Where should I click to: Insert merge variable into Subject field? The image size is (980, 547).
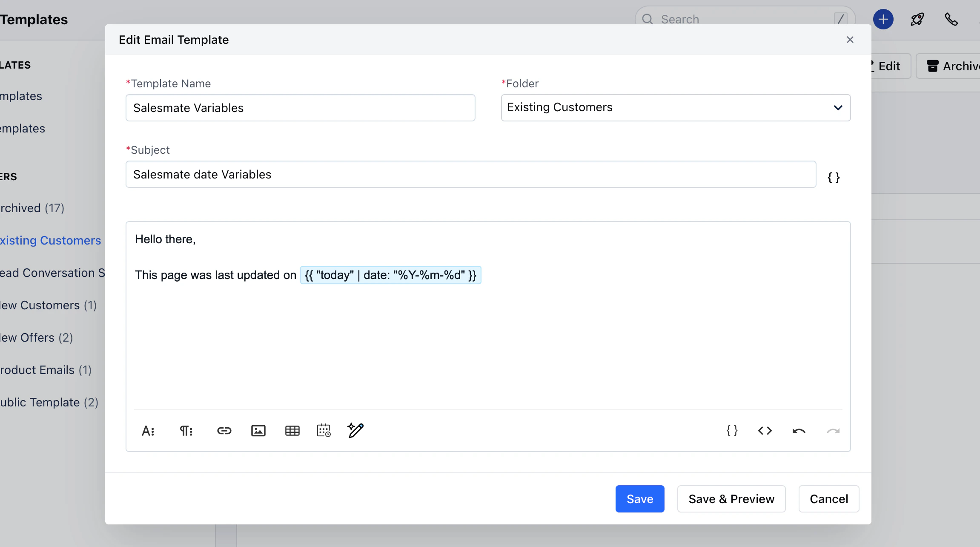pos(834,177)
